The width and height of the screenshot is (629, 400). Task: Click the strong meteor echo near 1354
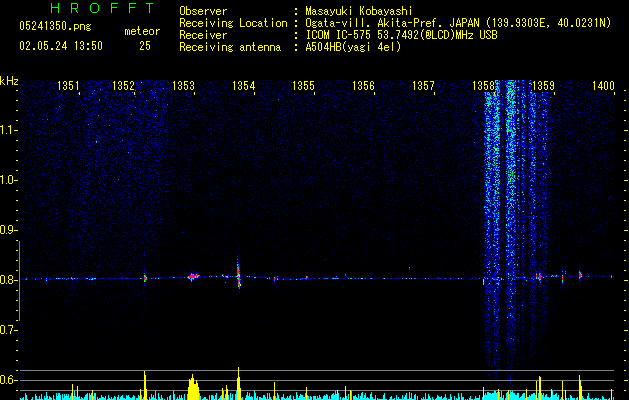point(238,274)
